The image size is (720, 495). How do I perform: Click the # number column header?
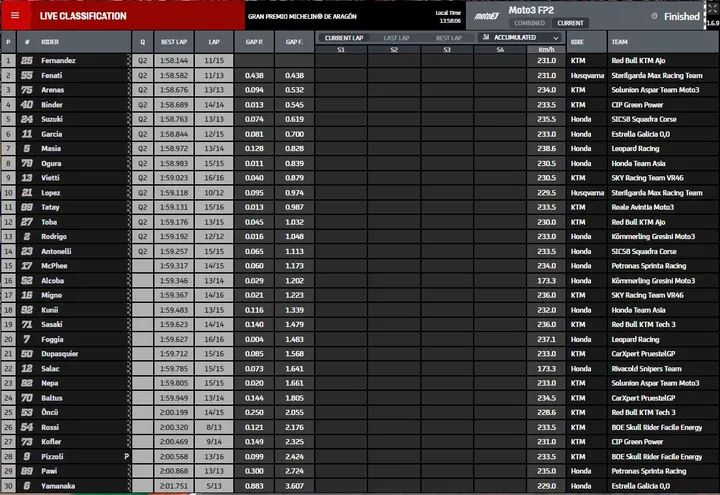(x=27, y=42)
